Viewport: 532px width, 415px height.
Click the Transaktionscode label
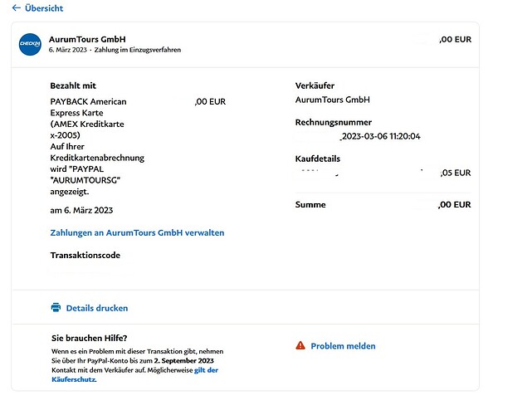85,256
